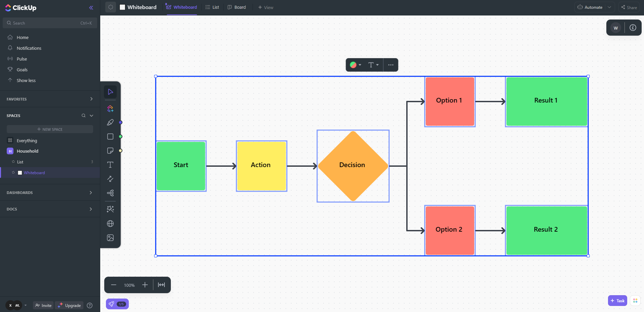Select the sticky note tool
Screen dimensions: 644x312
pyautogui.click(x=110, y=151)
